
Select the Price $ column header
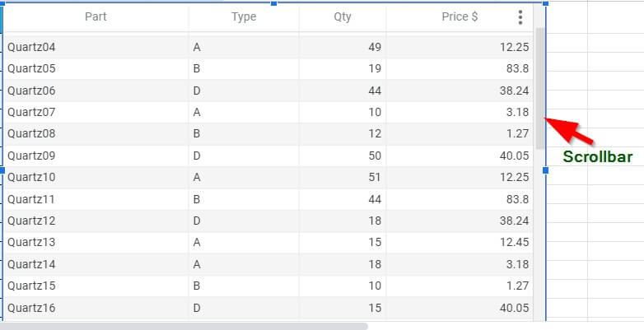(460, 17)
